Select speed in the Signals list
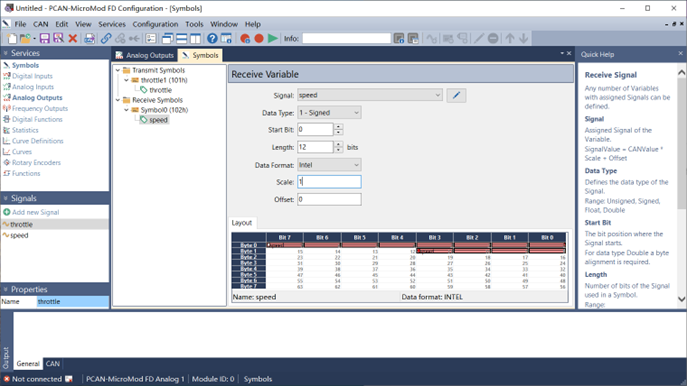687x386 pixels. (x=19, y=236)
